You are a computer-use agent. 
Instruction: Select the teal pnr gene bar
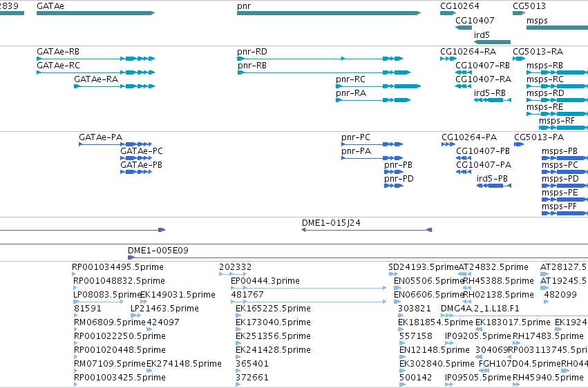329,13
